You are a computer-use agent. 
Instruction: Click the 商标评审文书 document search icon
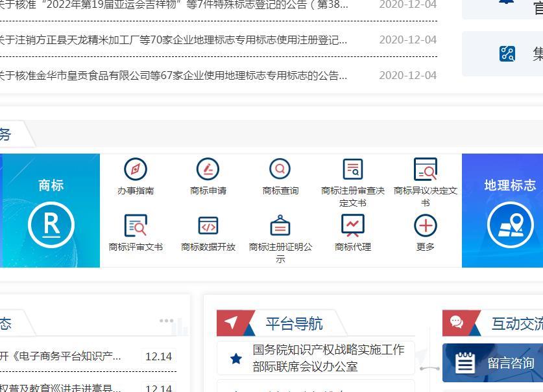click(x=135, y=225)
